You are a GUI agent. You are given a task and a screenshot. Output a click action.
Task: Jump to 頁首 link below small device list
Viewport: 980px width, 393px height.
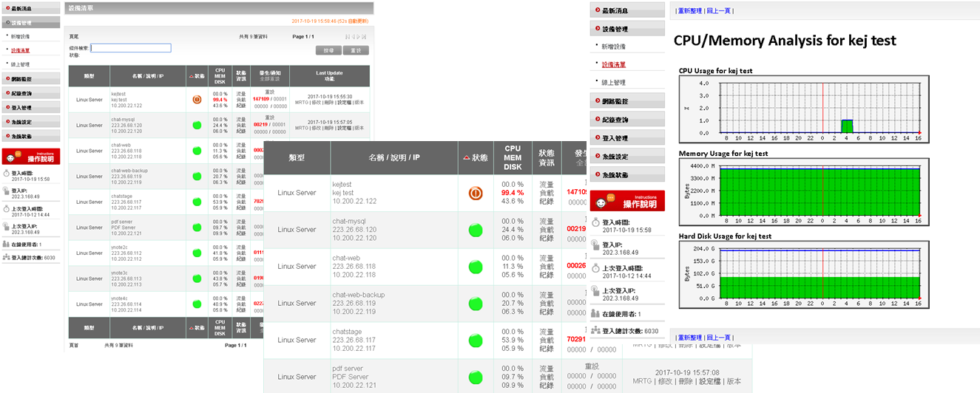[73, 345]
